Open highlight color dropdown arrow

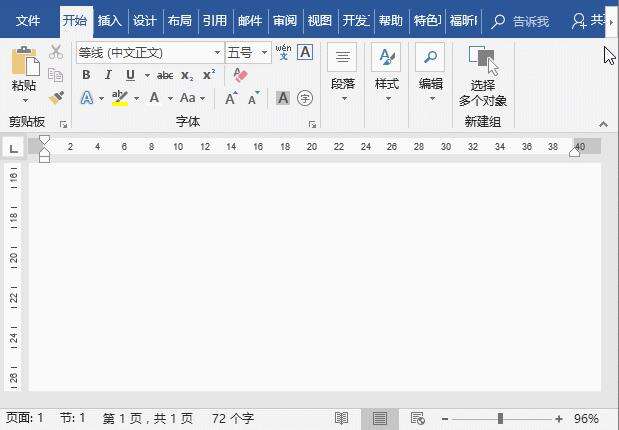coord(137,98)
